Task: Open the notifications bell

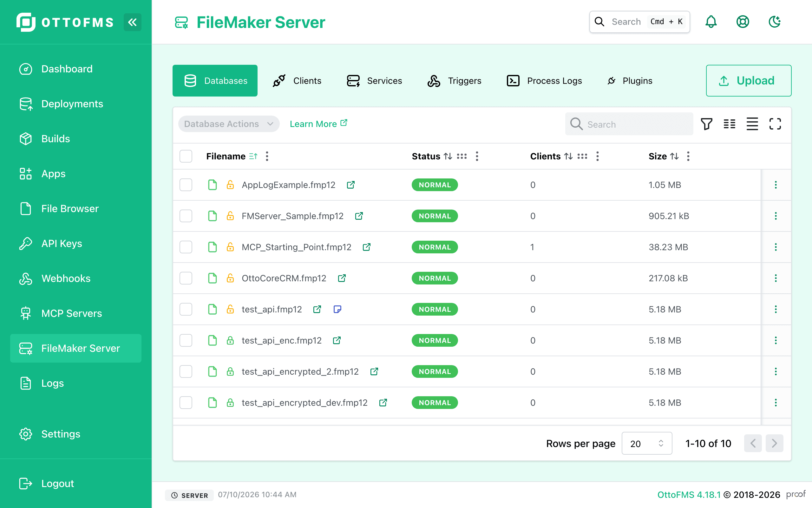Action: (x=711, y=22)
